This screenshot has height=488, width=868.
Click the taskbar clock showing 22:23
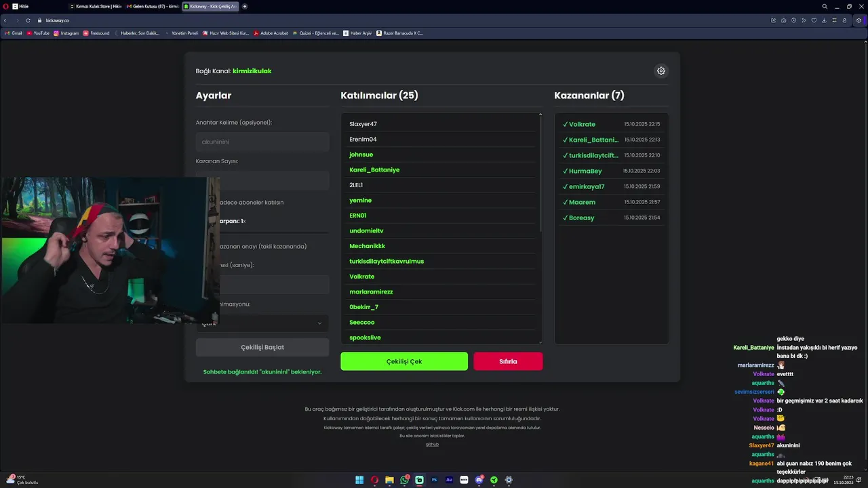pos(844,480)
